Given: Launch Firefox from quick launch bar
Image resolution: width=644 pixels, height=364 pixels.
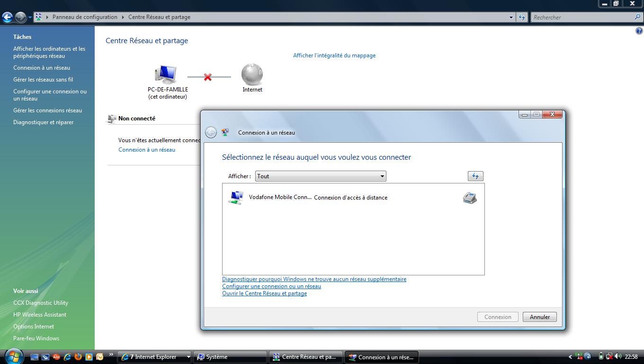Looking at the screenshot, I should [x=78, y=357].
